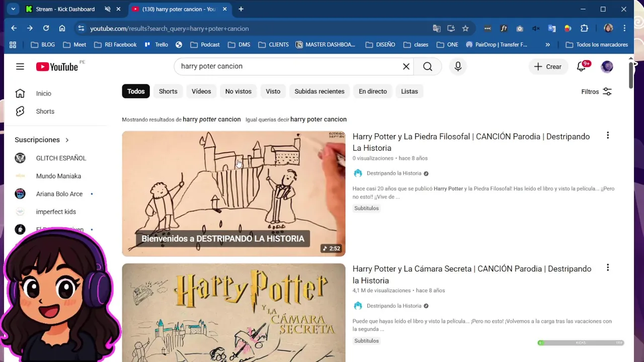Screen dimensions: 644x362
Task: Open the camera screenshot extension
Action: [x=520, y=28]
